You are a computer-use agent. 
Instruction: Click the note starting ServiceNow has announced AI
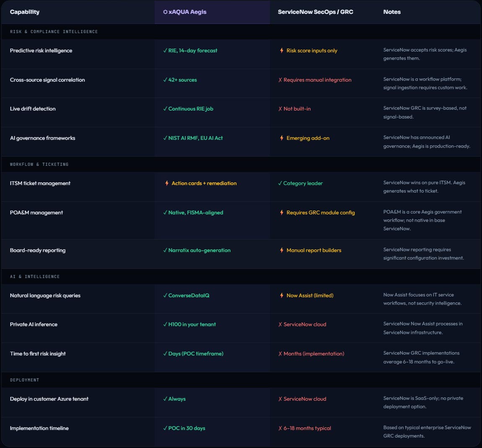[x=427, y=142]
